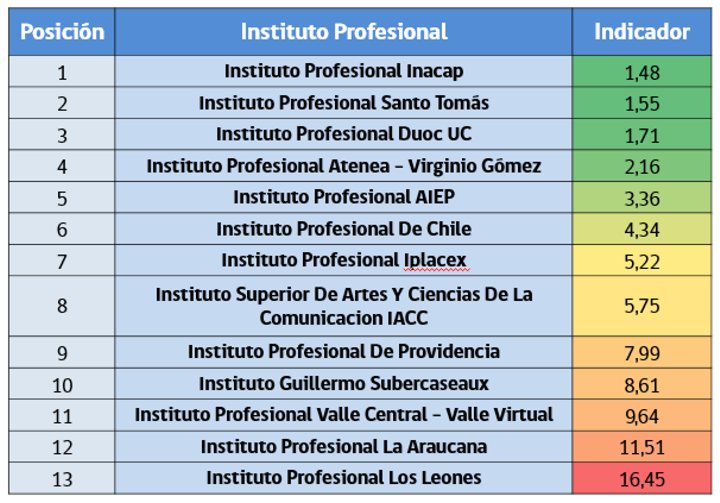Viewport: 720px width, 503px height.
Task: Click the Instituto Profesional De Chile cell
Action: click(x=343, y=229)
